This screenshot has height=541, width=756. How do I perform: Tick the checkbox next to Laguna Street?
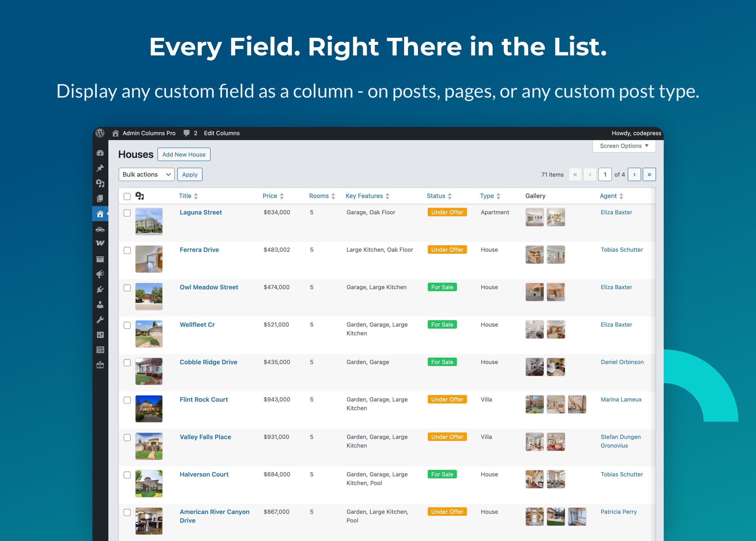pyautogui.click(x=127, y=214)
